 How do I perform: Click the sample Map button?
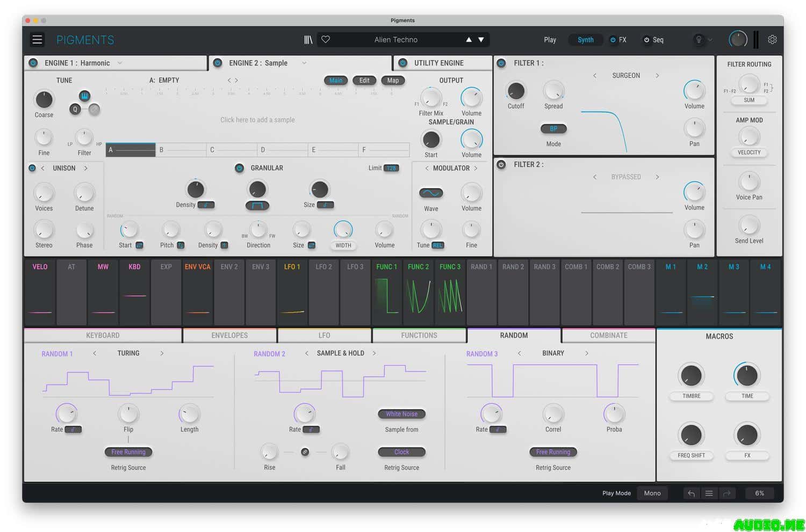tap(393, 81)
